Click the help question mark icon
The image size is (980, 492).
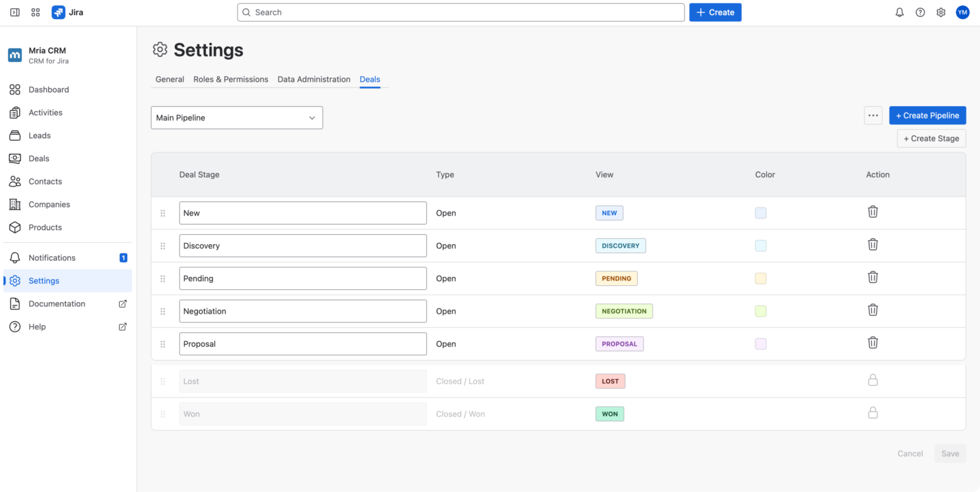920,12
